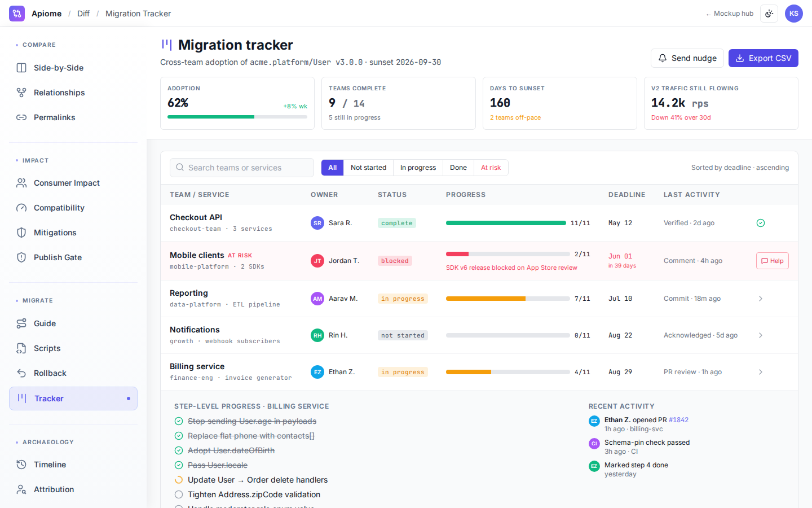Expand the Reporting row chevron
The image size is (812, 508).
tap(761, 299)
